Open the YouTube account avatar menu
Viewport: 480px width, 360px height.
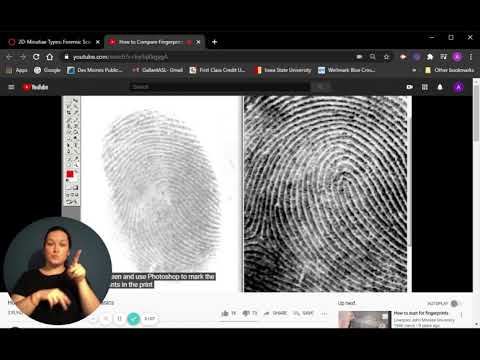[459, 87]
